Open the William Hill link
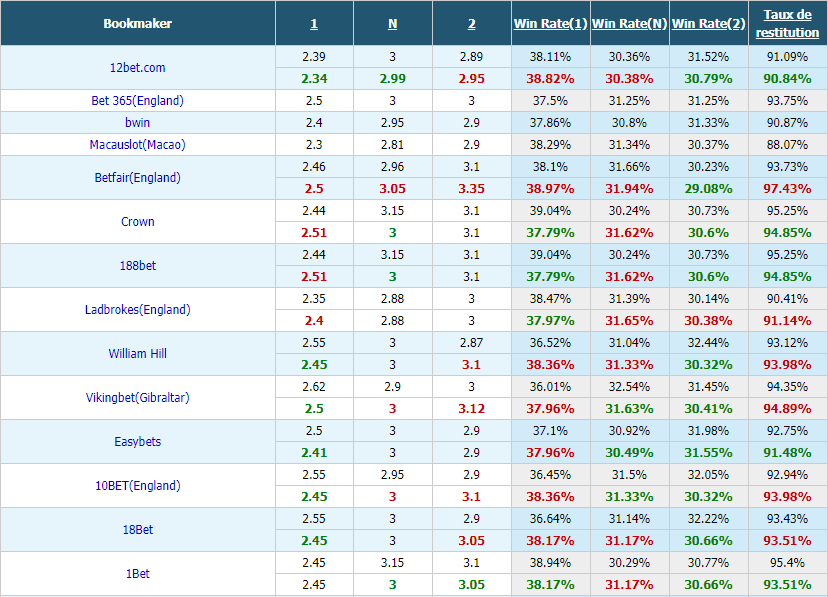Image resolution: width=828 pixels, height=597 pixels. click(137, 354)
